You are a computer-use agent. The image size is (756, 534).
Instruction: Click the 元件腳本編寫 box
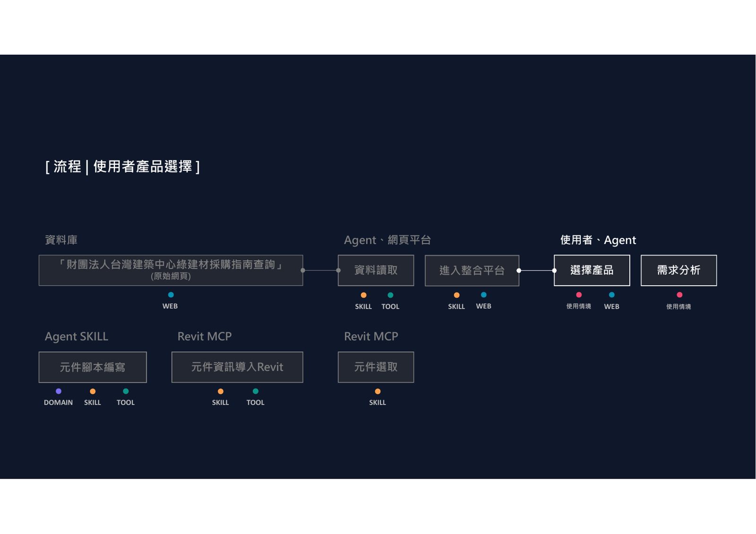pos(93,367)
